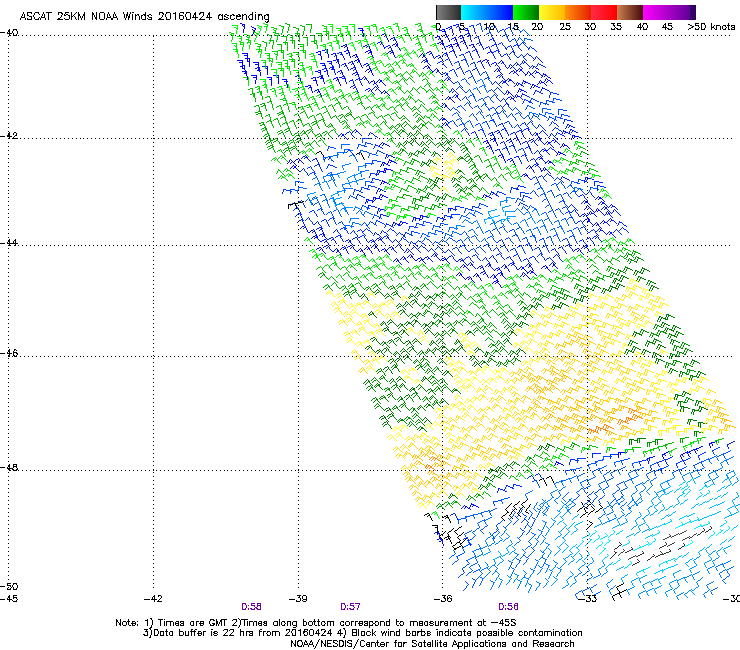The height and width of the screenshot is (650, 740).
Task: Pick the red 30-35 knots legend swatch
Action: pyautogui.click(x=604, y=12)
